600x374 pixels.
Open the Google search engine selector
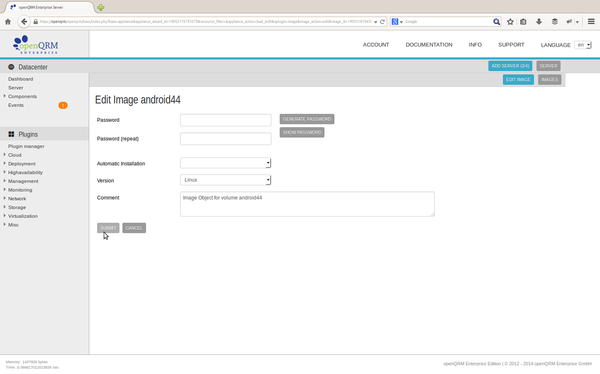click(x=397, y=22)
